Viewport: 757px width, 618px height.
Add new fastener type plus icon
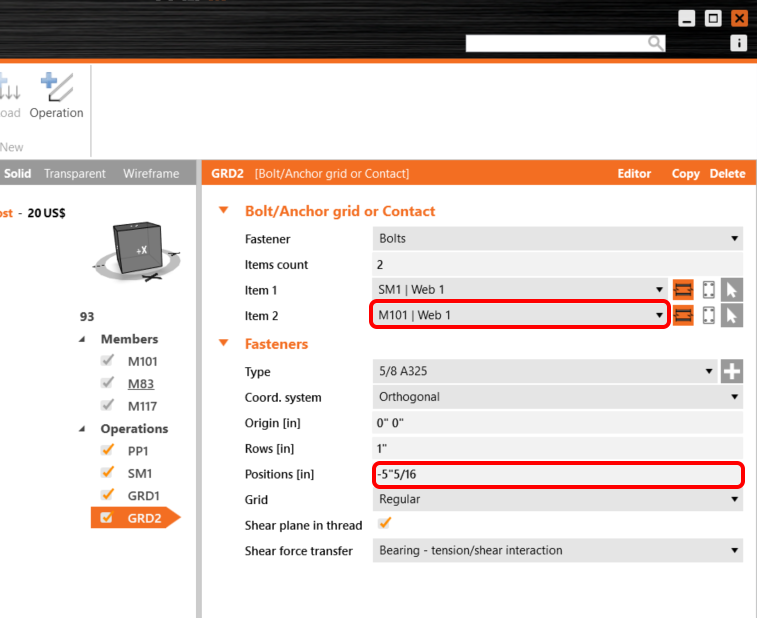731,371
